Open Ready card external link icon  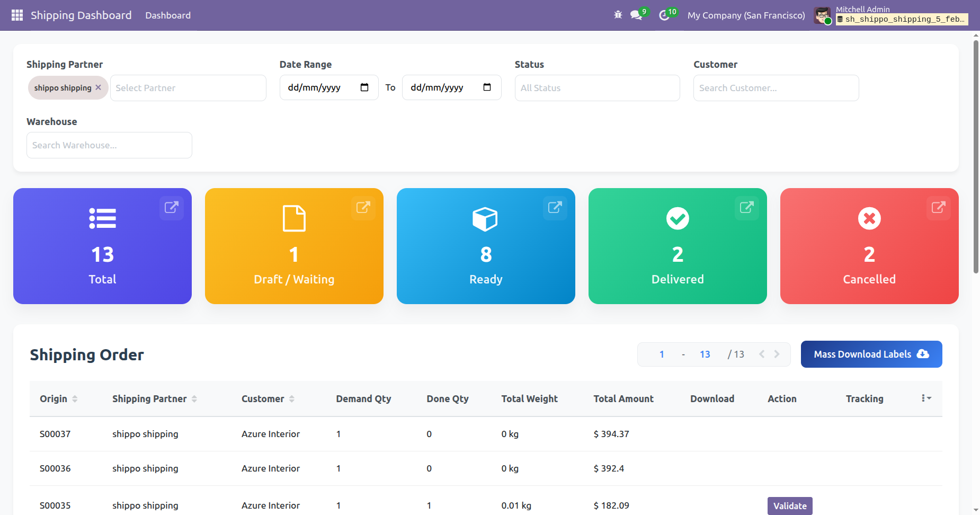click(555, 207)
